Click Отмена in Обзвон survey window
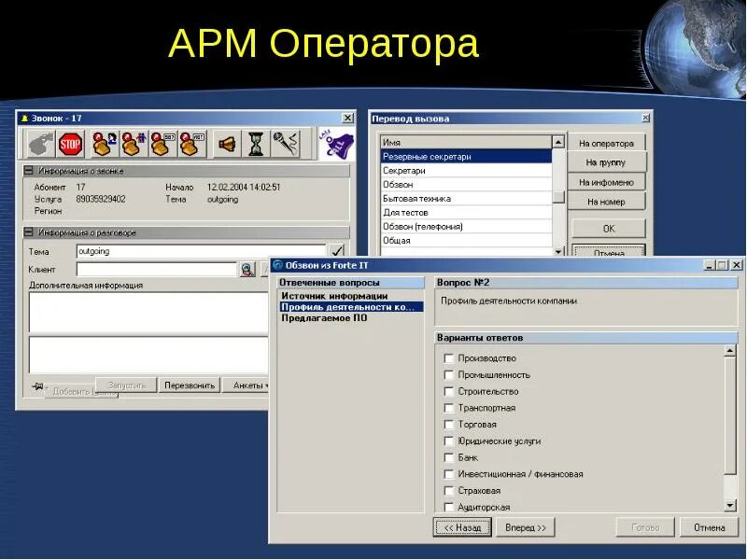Screen dimensions: 747x560 point(710,527)
